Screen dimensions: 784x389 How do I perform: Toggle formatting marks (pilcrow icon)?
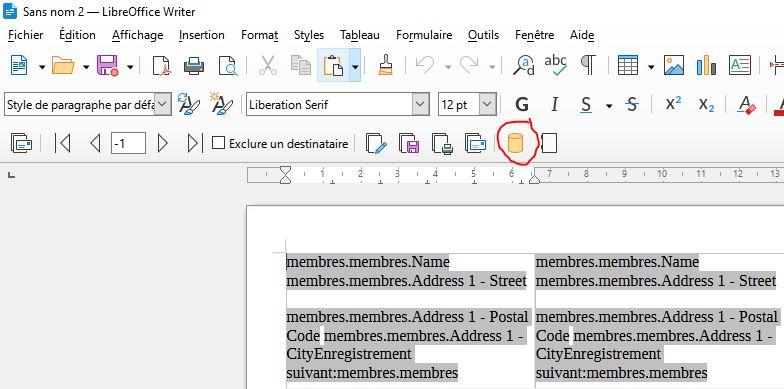588,66
